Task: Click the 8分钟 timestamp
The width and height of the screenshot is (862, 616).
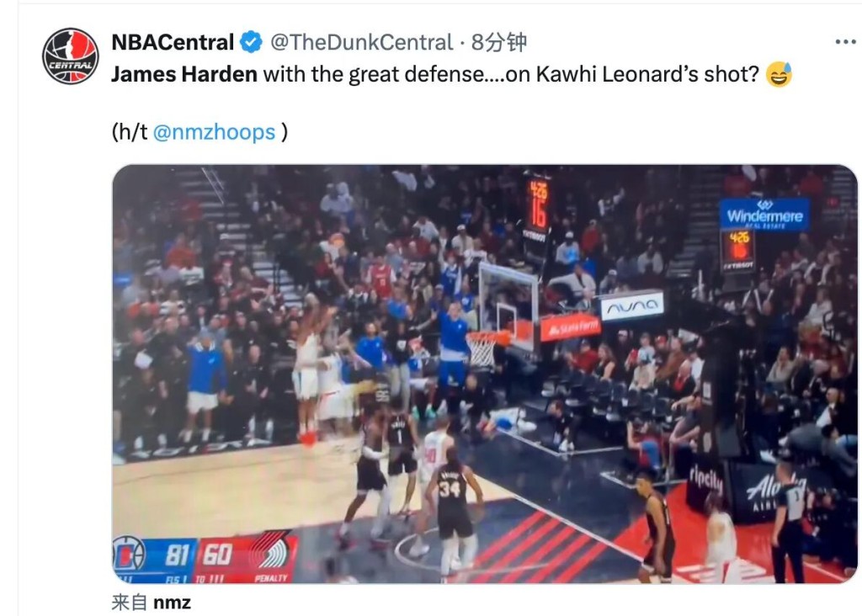Action: click(x=499, y=42)
